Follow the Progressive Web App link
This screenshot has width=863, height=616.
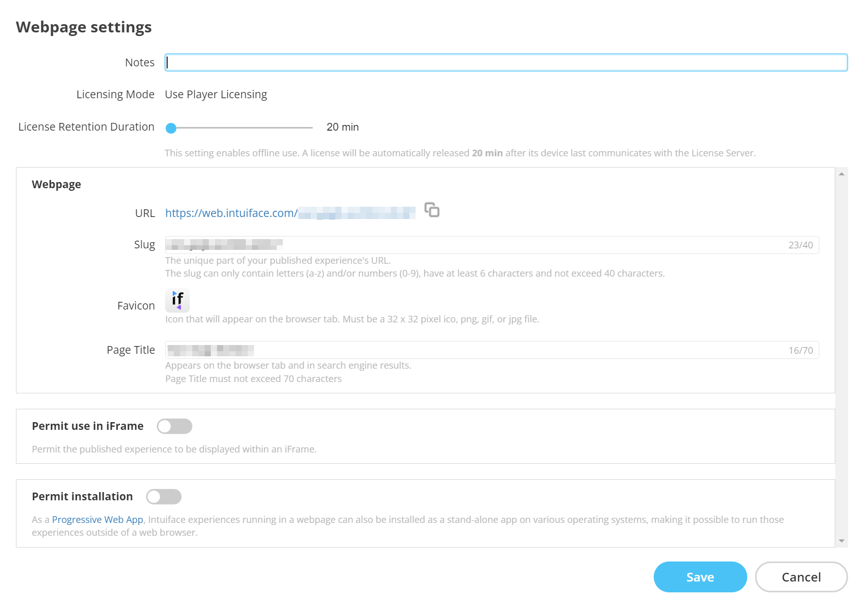[x=97, y=519]
